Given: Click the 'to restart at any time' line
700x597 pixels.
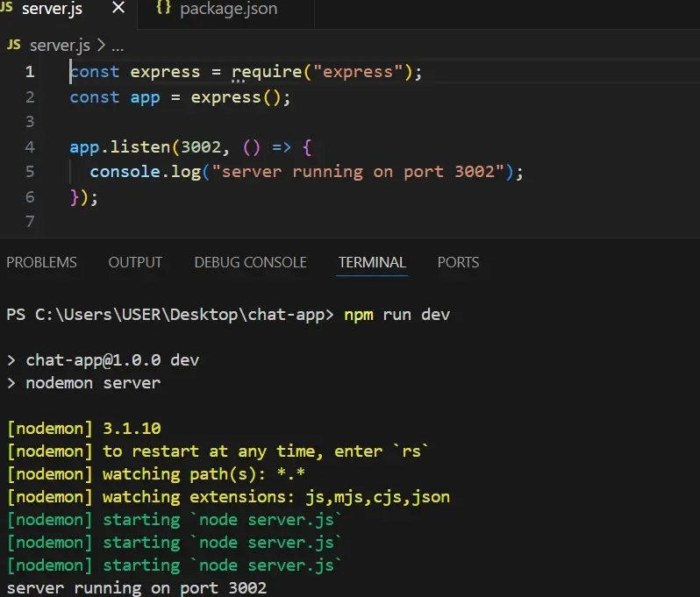Looking at the screenshot, I should tap(218, 451).
